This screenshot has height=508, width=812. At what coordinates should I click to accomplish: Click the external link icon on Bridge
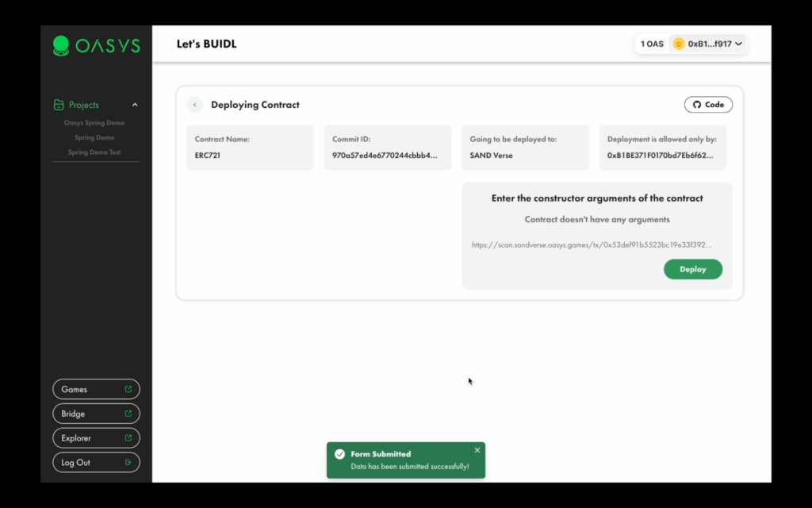(128, 413)
